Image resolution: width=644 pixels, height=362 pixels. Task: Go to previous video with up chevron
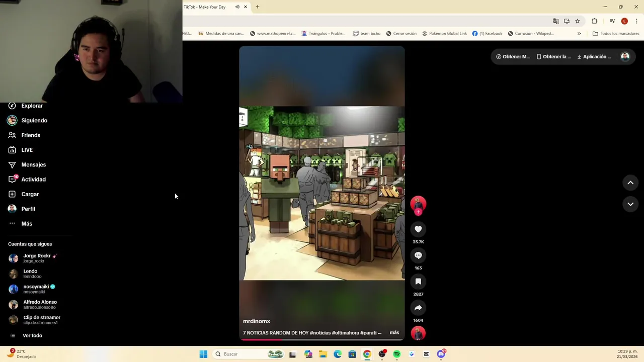[x=630, y=183]
